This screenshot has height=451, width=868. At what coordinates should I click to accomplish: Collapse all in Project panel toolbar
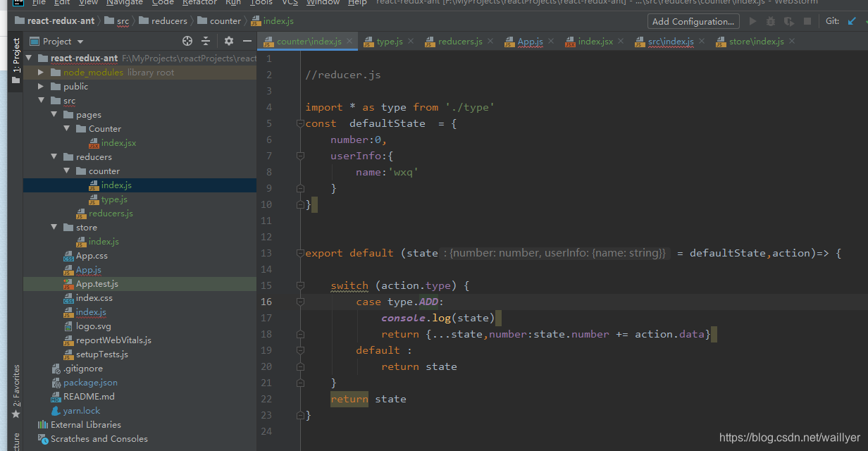click(x=206, y=42)
